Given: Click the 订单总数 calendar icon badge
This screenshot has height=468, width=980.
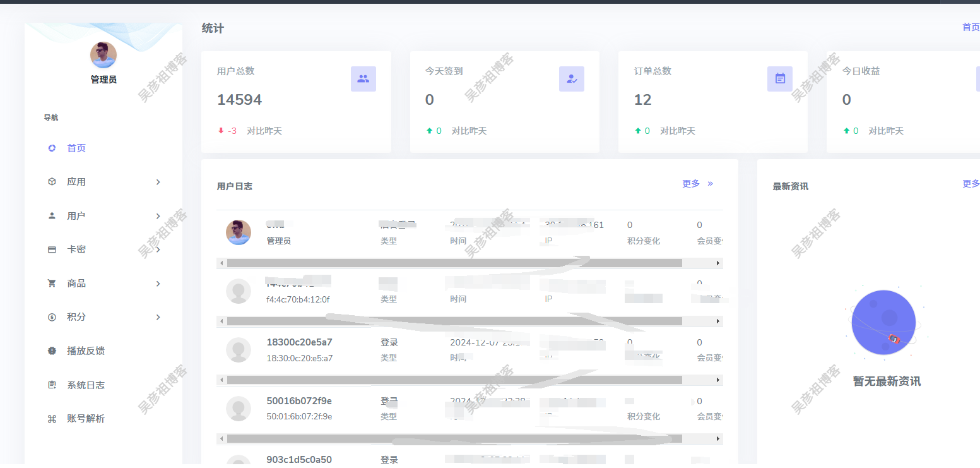Looking at the screenshot, I should click(x=780, y=79).
